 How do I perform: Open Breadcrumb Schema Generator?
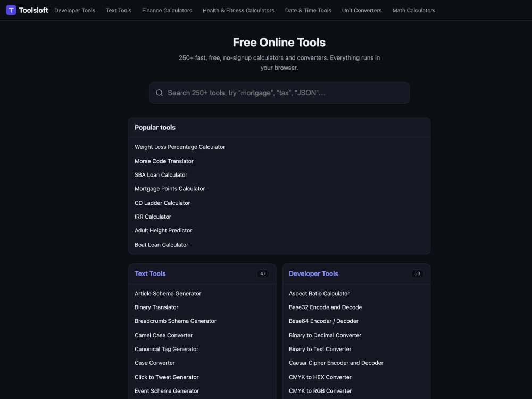coord(176,321)
